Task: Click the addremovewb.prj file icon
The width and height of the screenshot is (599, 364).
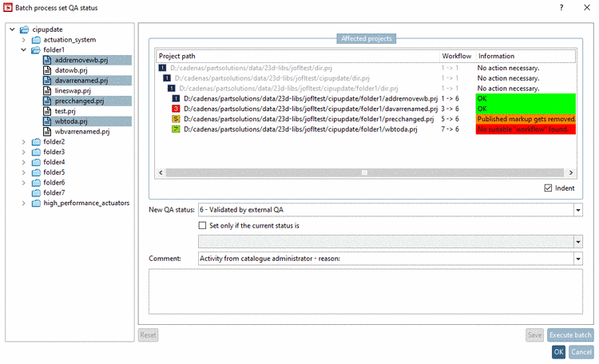Action: [x=47, y=60]
